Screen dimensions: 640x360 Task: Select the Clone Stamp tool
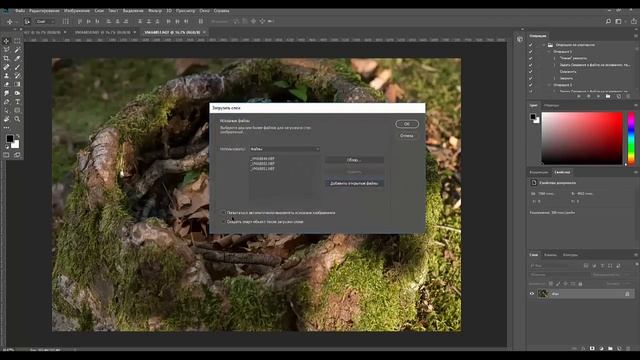point(6,76)
